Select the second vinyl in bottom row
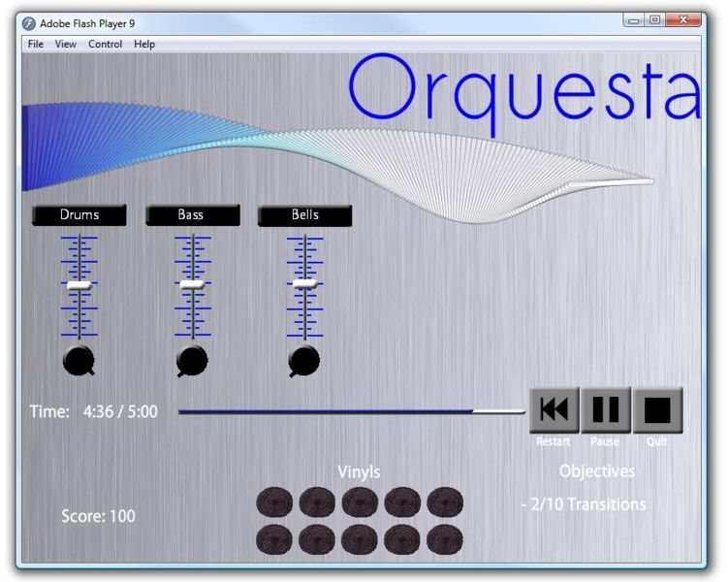The height and width of the screenshot is (582, 728). tap(317, 539)
